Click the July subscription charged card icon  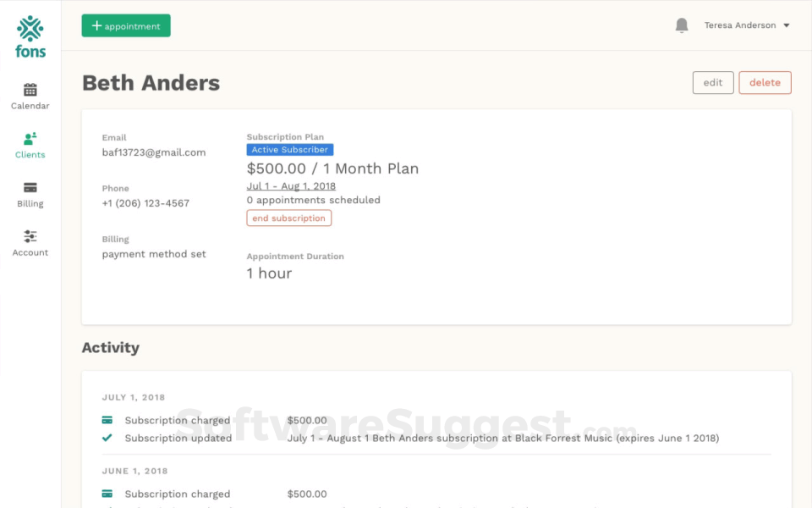(x=107, y=420)
